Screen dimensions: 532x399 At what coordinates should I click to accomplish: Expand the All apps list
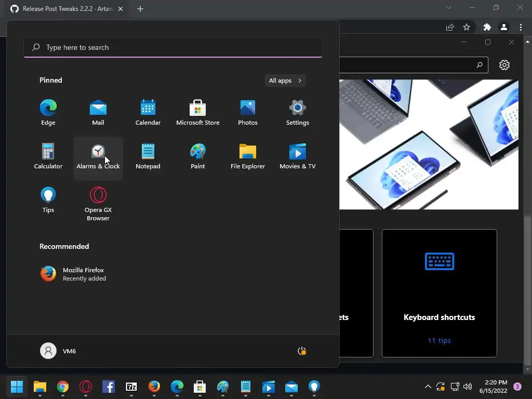point(285,81)
